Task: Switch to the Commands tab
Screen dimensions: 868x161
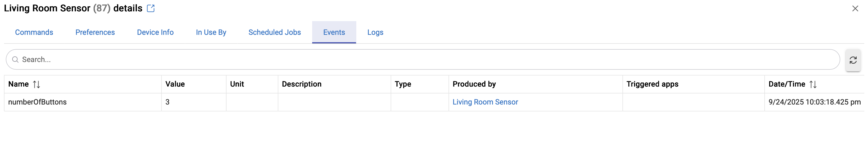Action: coord(34,32)
